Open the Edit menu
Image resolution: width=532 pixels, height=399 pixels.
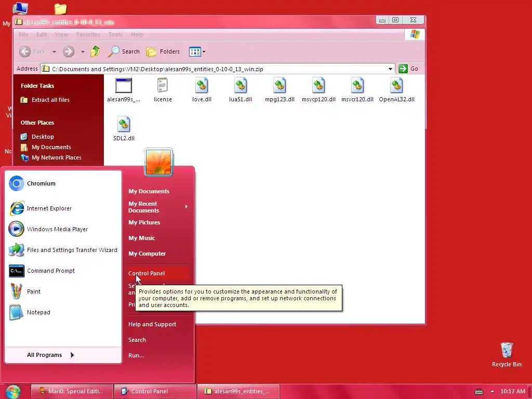point(42,34)
